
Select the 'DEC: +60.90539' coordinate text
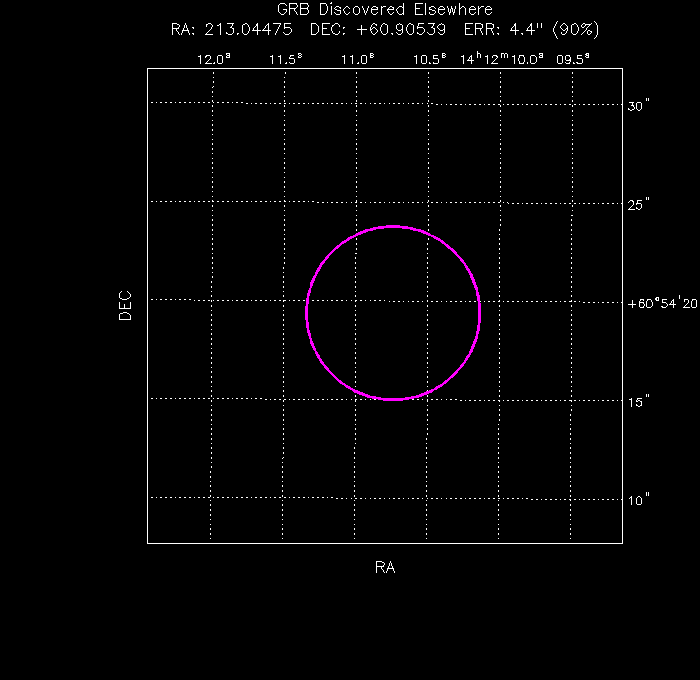coord(378,30)
